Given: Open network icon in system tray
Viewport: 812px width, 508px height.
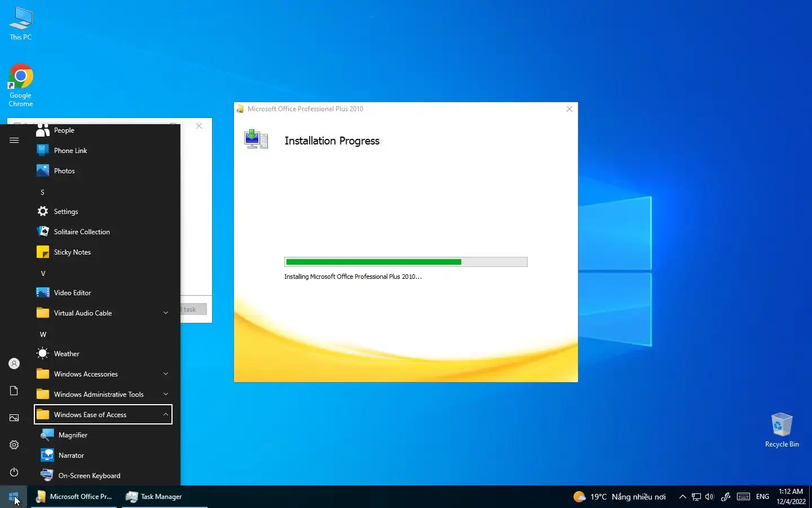Looking at the screenshot, I should (696, 497).
